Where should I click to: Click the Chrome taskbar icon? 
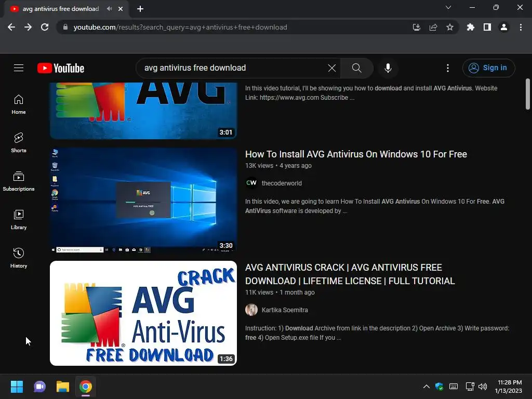click(x=86, y=387)
